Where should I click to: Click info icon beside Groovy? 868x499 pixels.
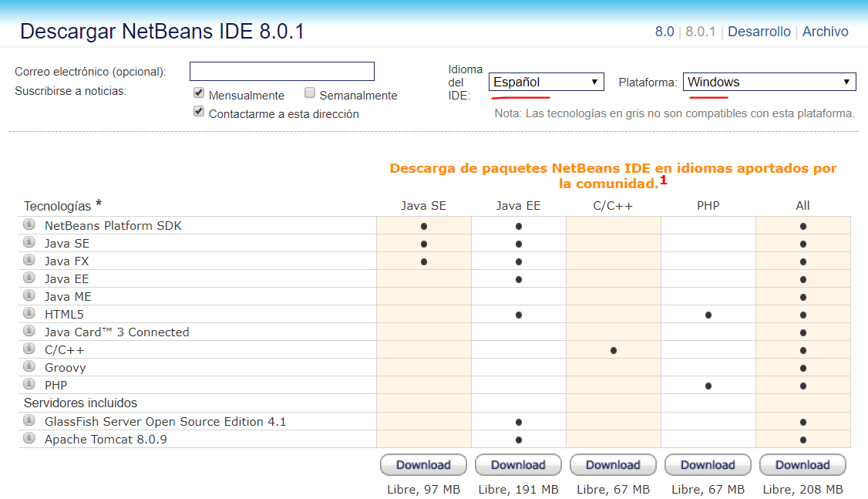(x=29, y=366)
